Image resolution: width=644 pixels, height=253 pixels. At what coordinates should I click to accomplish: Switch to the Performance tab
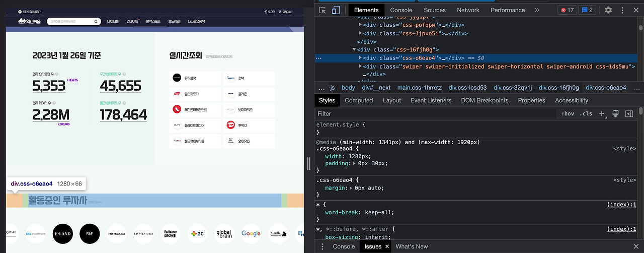tap(508, 10)
